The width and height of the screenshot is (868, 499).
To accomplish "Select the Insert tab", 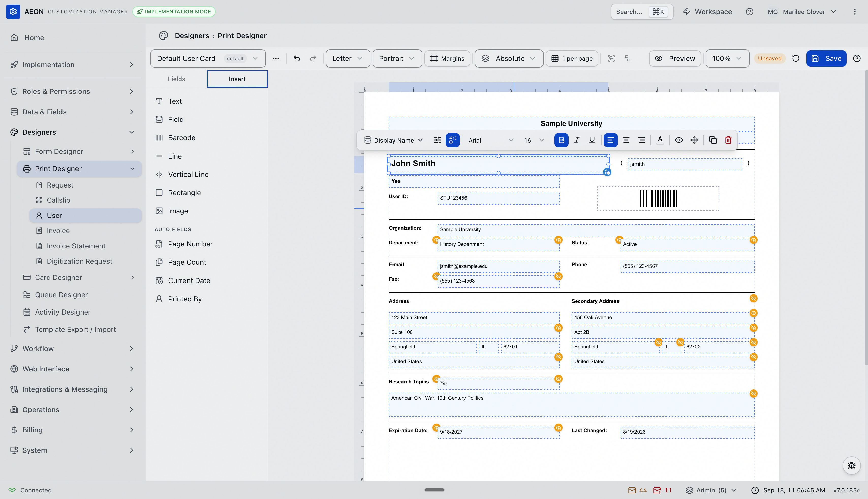I will [237, 79].
